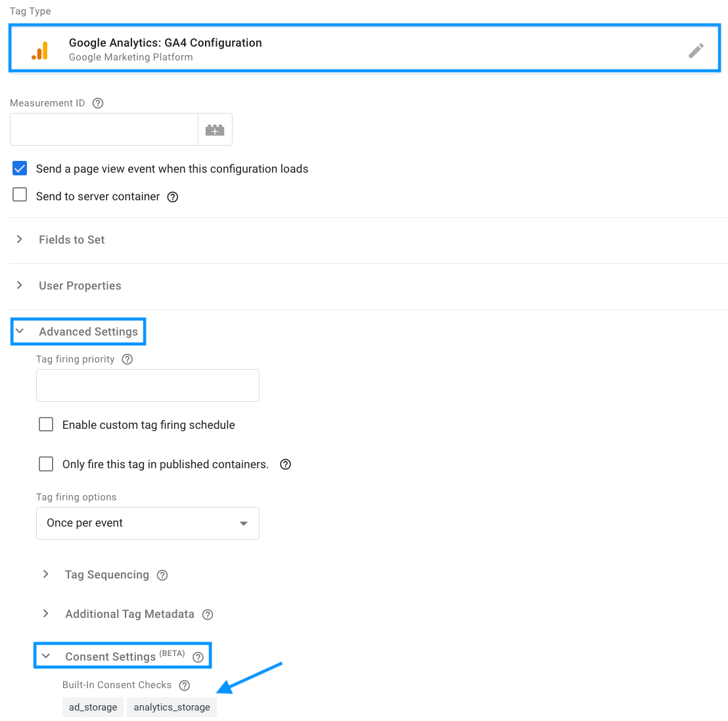Expand the Fields to Set section
Viewport: 728px width, 721px height.
pos(72,240)
